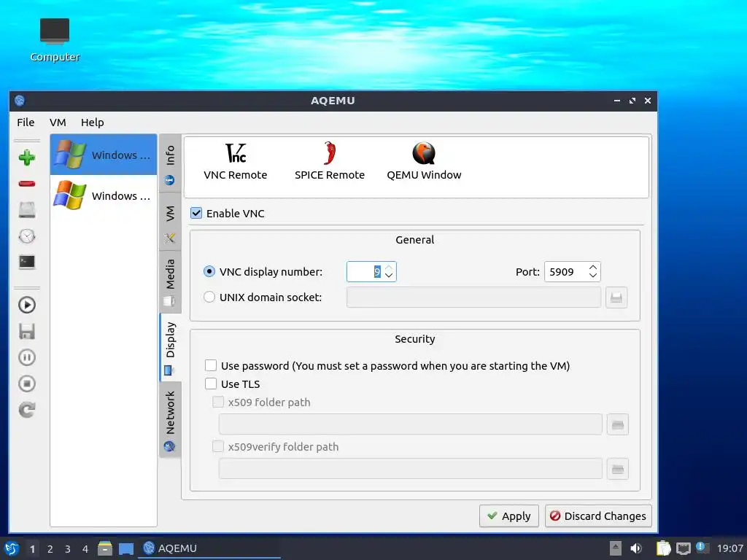Image resolution: width=747 pixels, height=560 pixels.
Task: Toggle x509 folder path checkbox
Action: pos(217,402)
